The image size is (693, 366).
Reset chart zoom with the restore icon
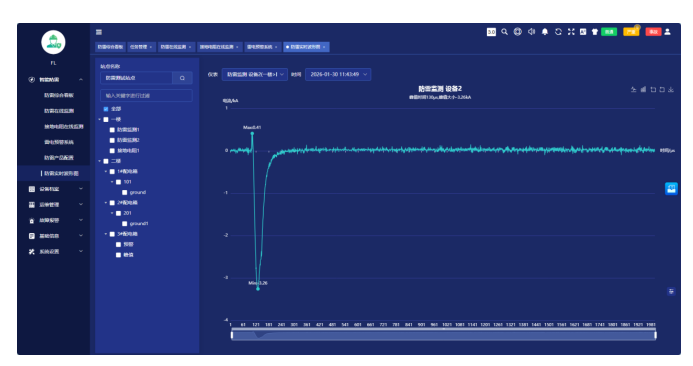tap(662, 90)
